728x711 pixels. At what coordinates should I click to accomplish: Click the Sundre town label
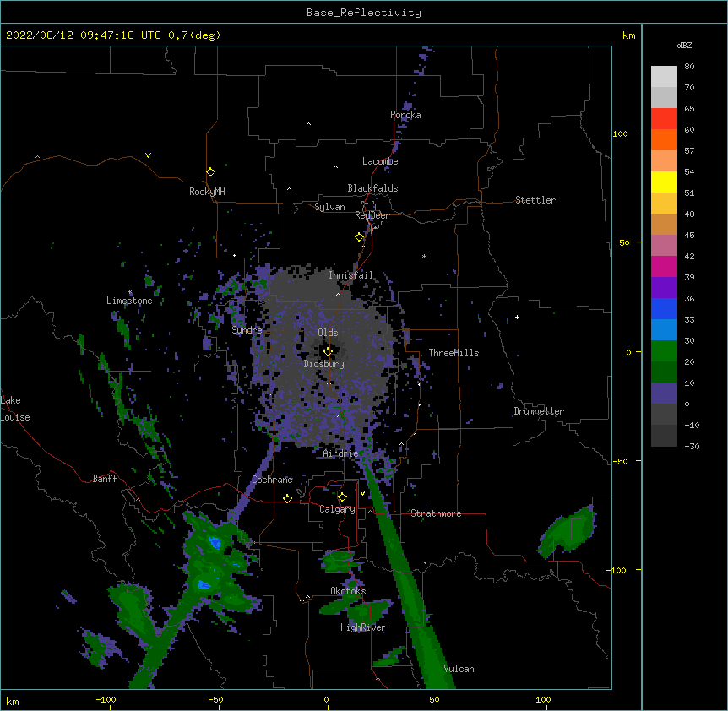click(247, 330)
